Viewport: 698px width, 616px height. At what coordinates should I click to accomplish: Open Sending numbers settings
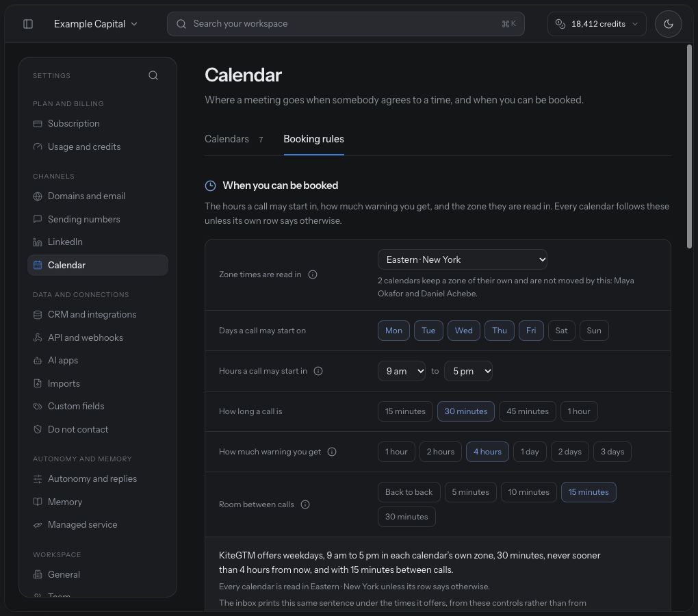[x=97, y=219]
